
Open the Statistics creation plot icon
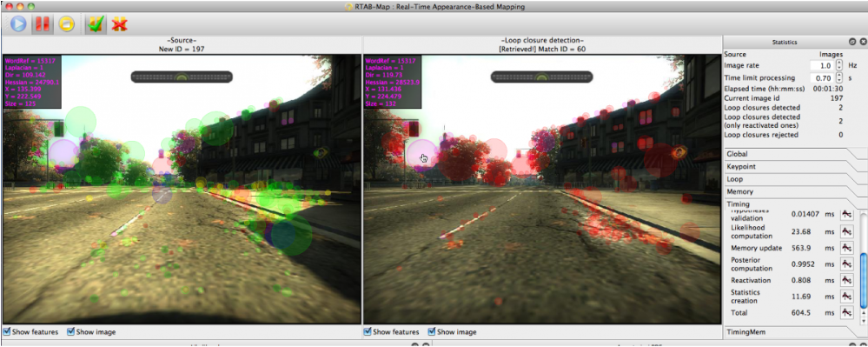[x=846, y=297]
